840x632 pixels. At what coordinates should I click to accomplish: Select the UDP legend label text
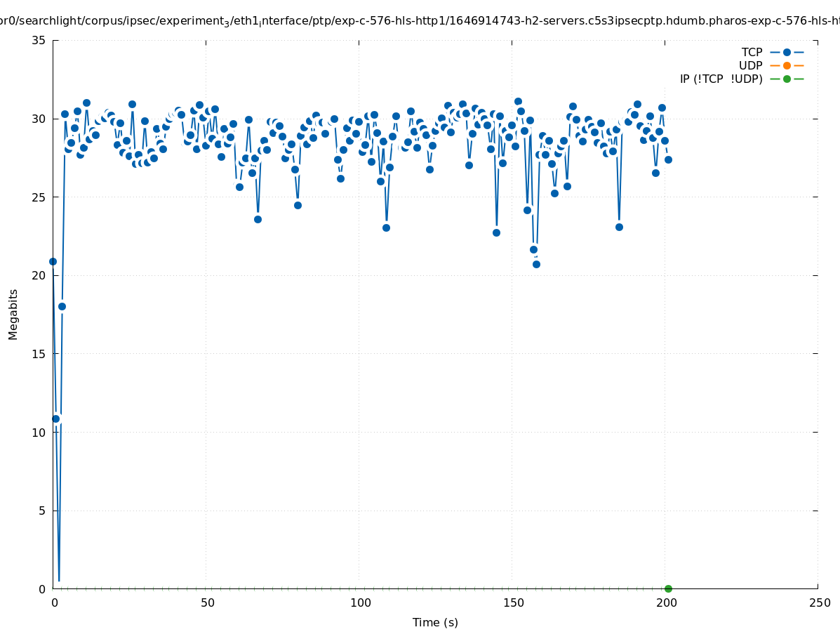coord(750,65)
